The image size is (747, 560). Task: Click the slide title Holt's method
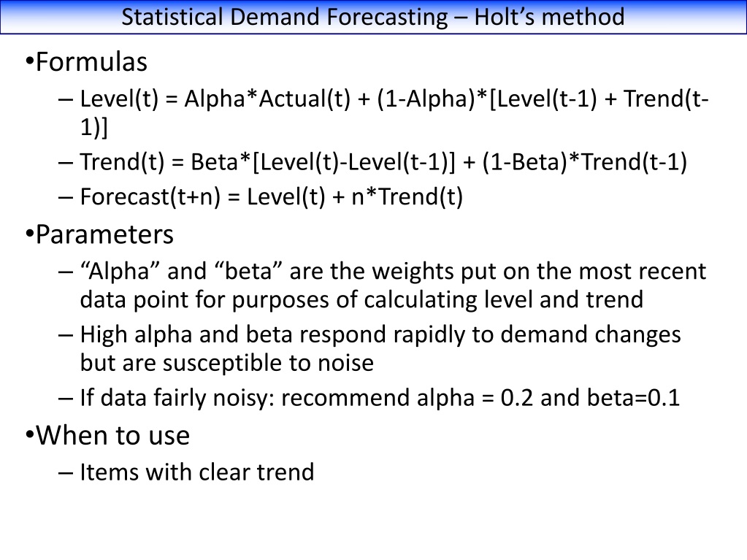373,17
